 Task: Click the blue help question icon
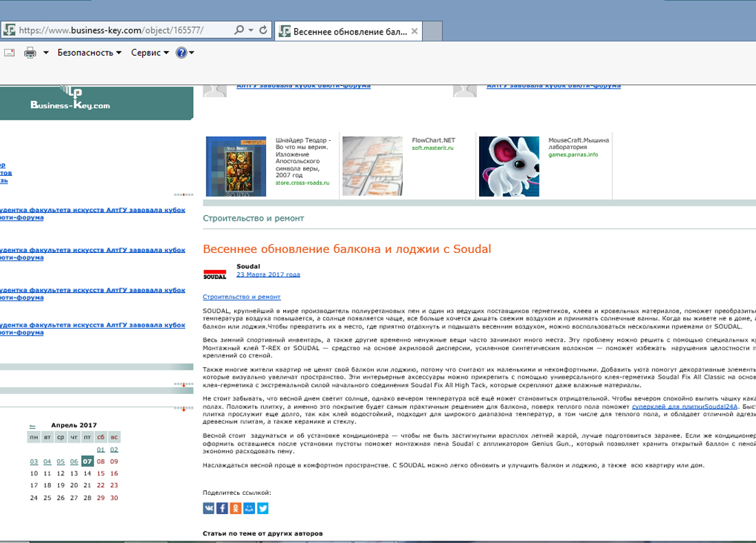(181, 52)
